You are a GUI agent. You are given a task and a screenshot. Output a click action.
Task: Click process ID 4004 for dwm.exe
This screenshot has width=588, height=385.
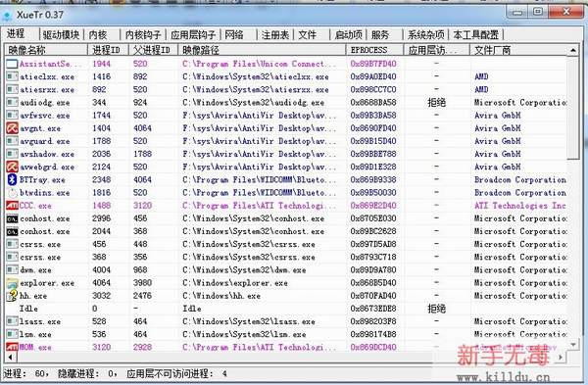[x=101, y=270]
